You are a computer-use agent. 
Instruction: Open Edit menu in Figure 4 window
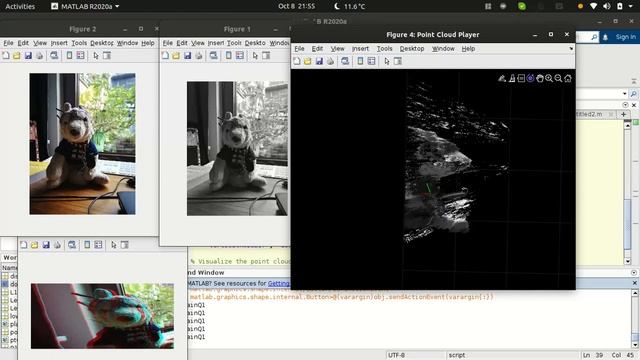(317, 49)
